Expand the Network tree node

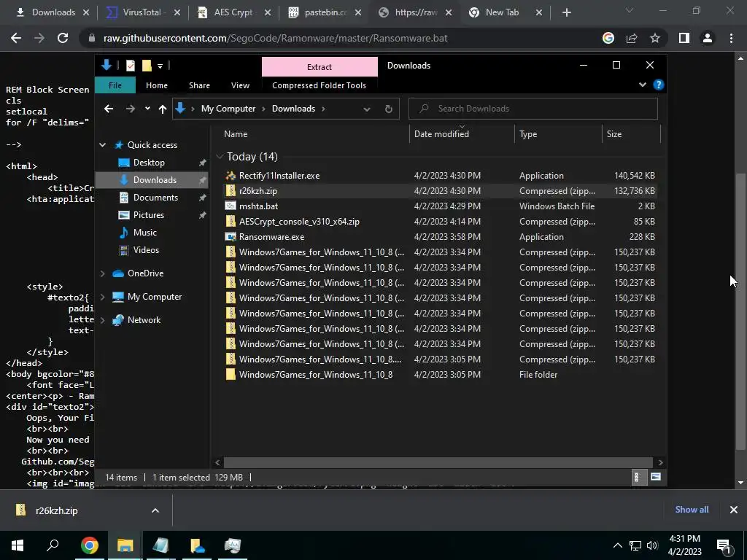coord(102,320)
